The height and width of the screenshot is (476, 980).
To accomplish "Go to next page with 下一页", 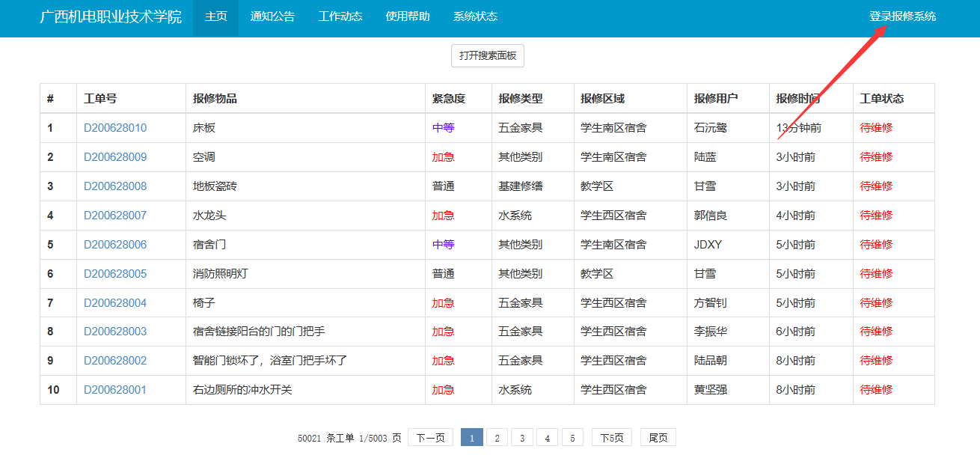I will [430, 438].
